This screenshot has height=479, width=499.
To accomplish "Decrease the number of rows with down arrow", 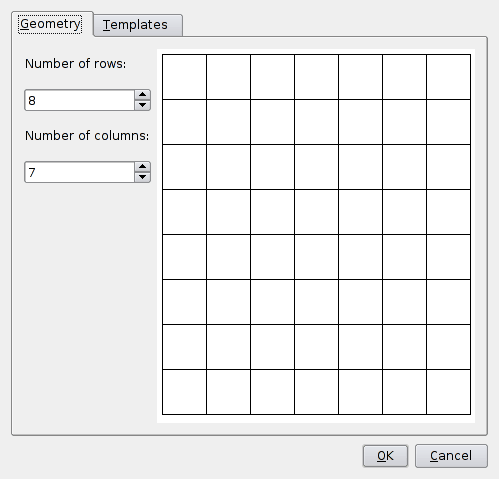I will [143, 105].
